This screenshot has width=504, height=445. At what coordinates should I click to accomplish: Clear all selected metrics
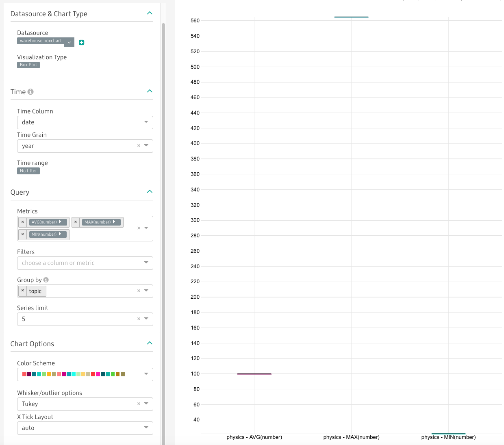[x=139, y=228]
